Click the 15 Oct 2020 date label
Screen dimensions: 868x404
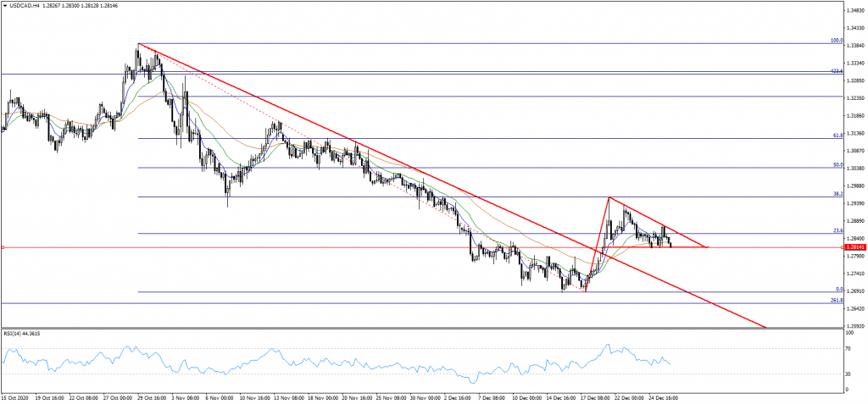14,396
